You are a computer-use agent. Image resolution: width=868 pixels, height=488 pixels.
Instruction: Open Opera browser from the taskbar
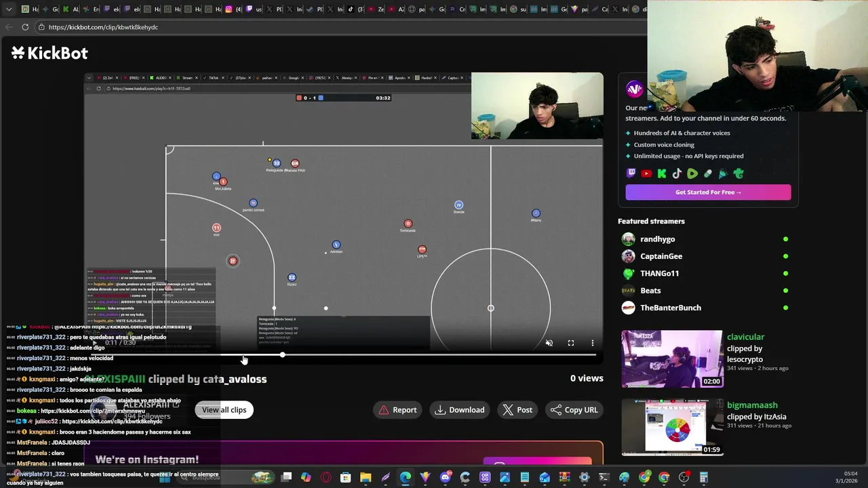pos(326,478)
